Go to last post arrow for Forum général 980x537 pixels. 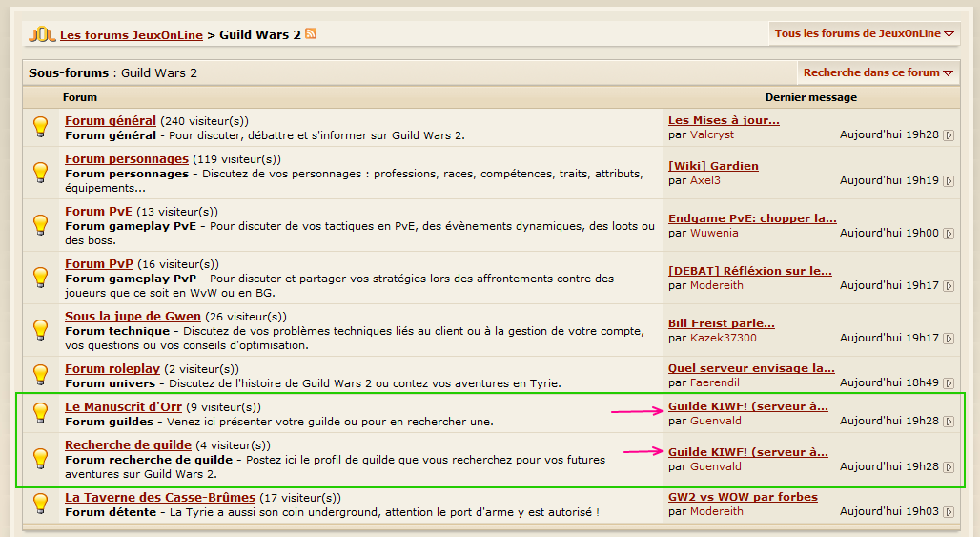[x=949, y=135]
